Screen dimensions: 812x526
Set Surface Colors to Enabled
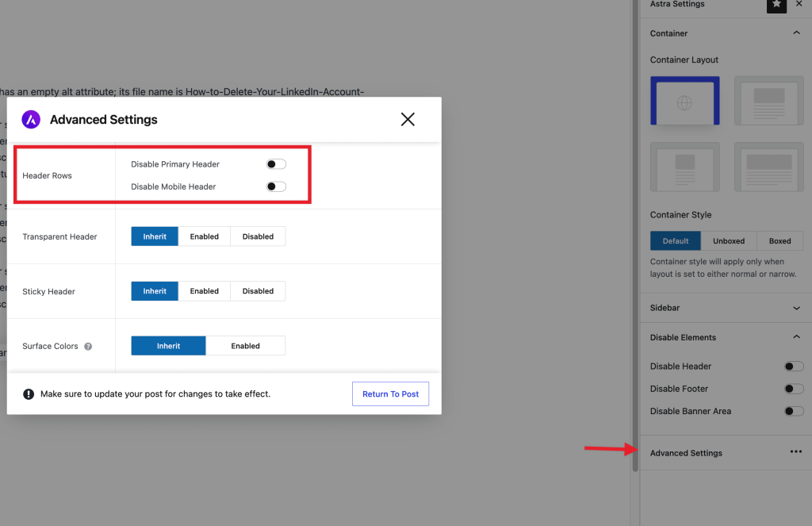pos(246,346)
